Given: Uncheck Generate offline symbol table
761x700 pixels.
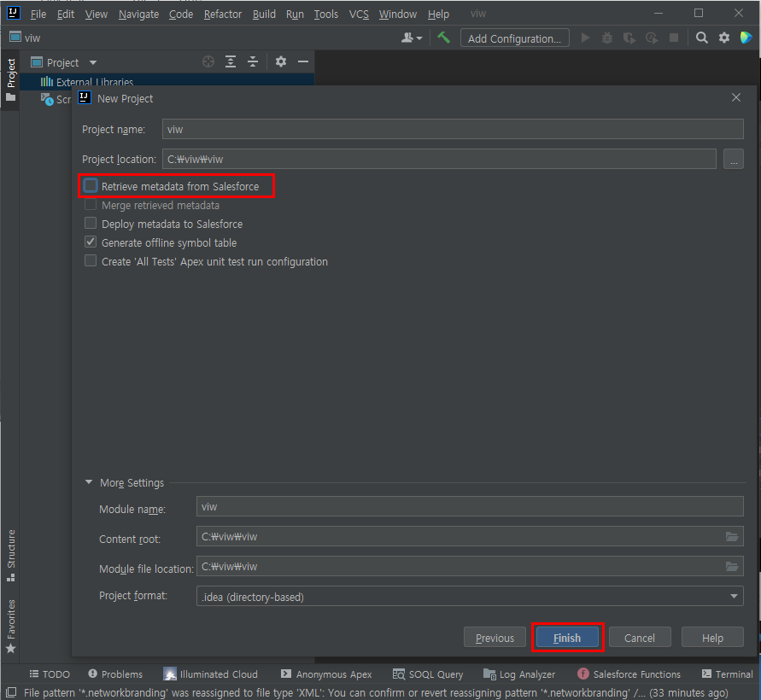Looking at the screenshot, I should pyautogui.click(x=91, y=242).
